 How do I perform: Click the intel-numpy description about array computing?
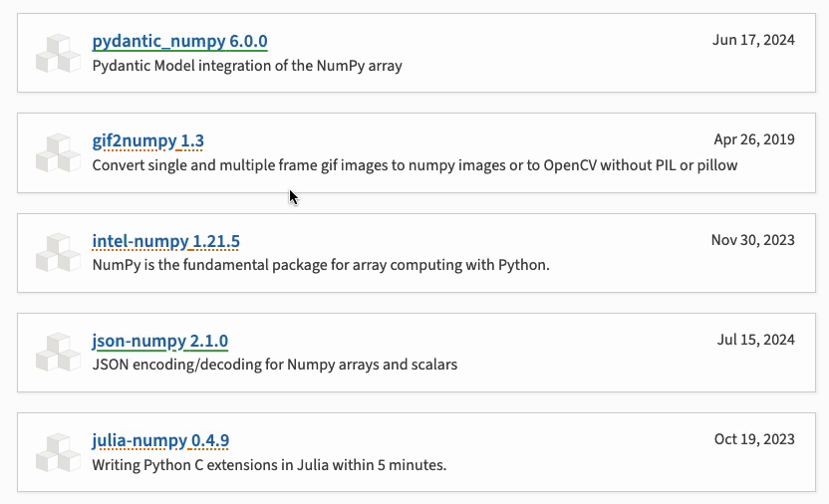[x=321, y=265]
